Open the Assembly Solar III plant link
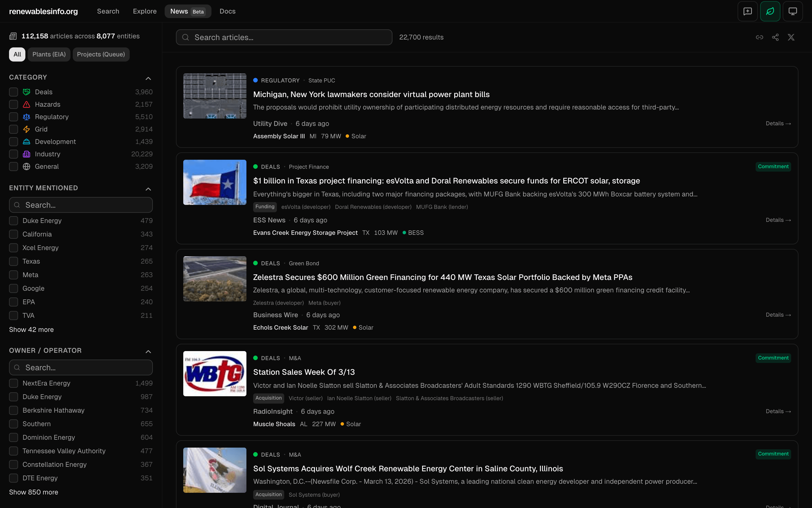812x508 pixels. [279, 136]
